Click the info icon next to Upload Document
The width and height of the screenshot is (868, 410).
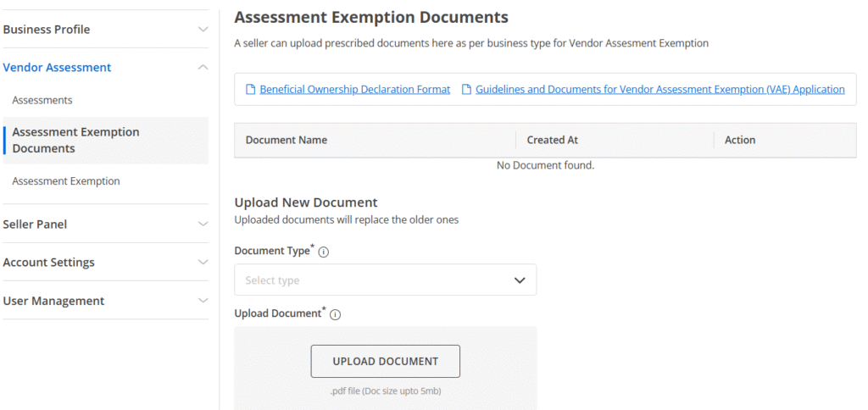click(x=335, y=314)
